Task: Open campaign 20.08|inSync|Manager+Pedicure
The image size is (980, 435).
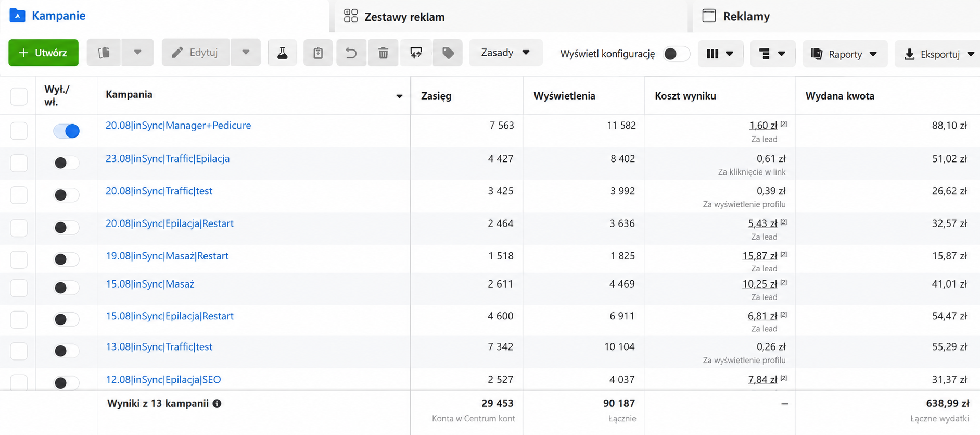Action: point(178,125)
